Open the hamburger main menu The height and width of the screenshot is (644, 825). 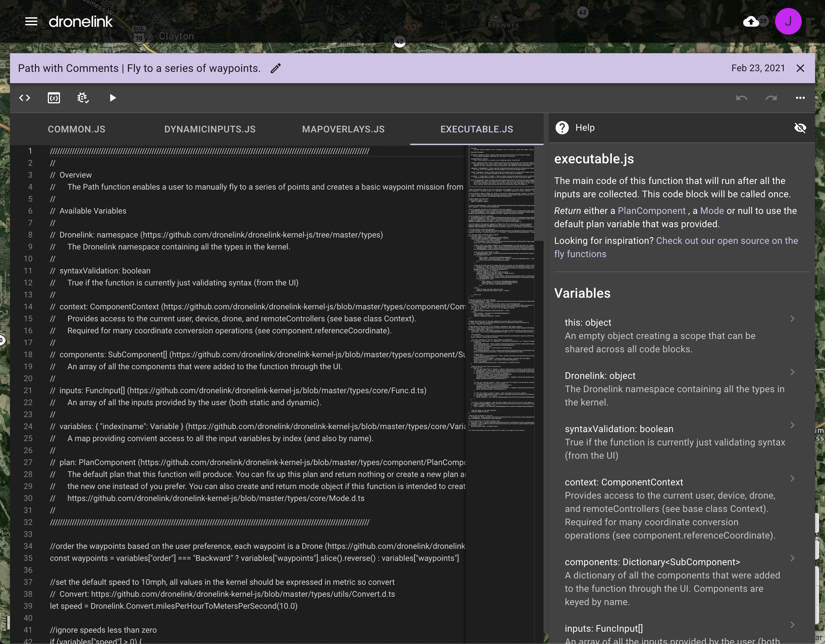[31, 22]
